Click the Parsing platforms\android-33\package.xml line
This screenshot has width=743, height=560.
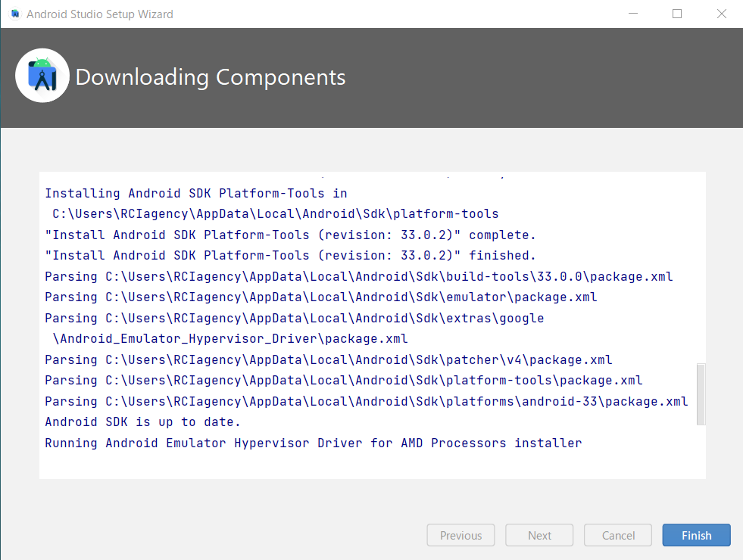tap(367, 401)
